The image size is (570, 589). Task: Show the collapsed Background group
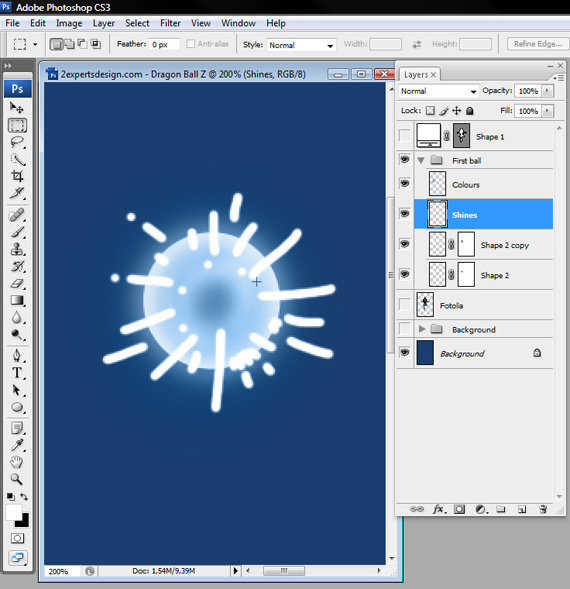404,329
